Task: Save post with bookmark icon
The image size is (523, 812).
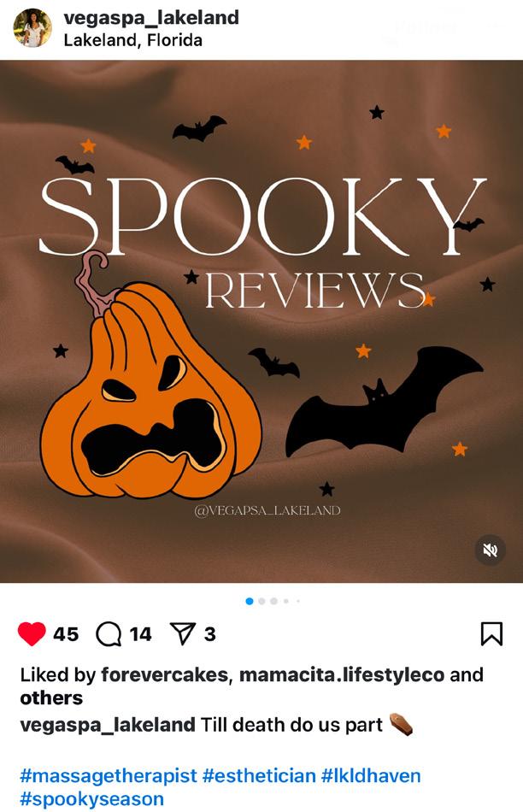Action: pyautogui.click(x=491, y=634)
